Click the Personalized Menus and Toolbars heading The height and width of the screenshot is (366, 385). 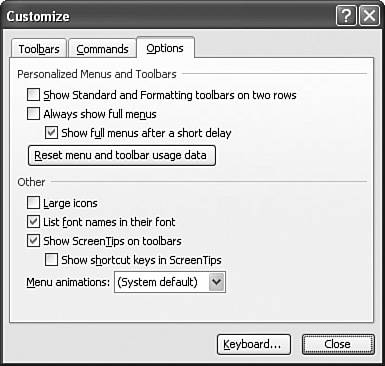97,74
